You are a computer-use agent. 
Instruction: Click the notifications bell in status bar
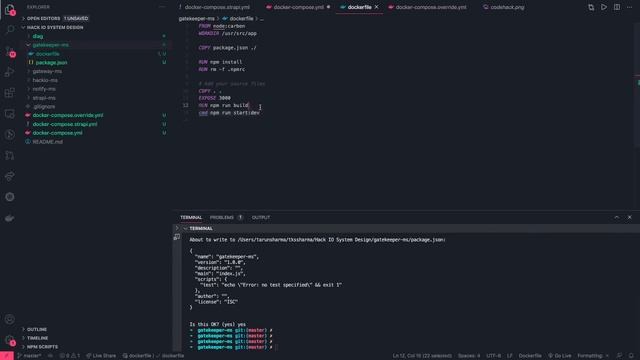pyautogui.click(x=631, y=356)
